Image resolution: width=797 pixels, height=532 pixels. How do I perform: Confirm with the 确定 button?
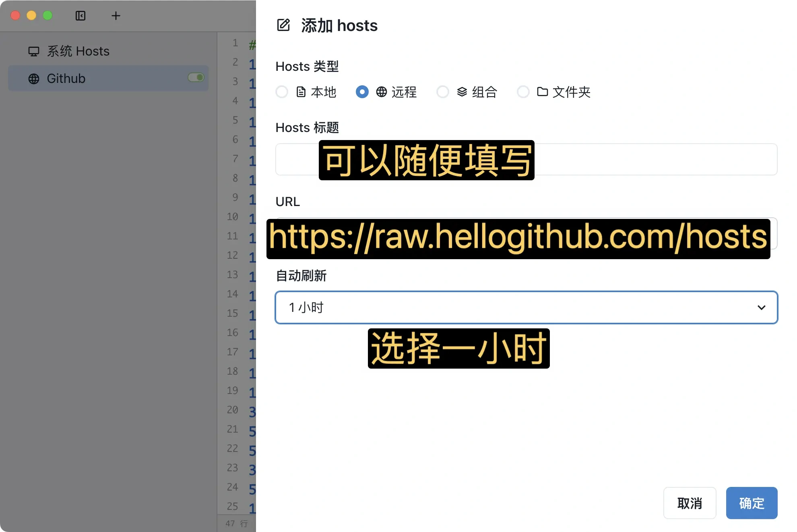coord(752,503)
